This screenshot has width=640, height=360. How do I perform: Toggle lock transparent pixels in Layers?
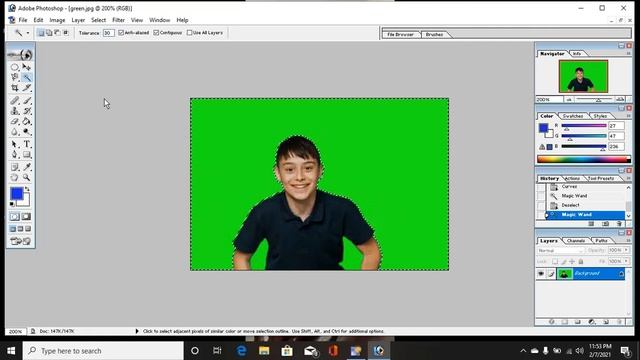pyautogui.click(x=555, y=262)
